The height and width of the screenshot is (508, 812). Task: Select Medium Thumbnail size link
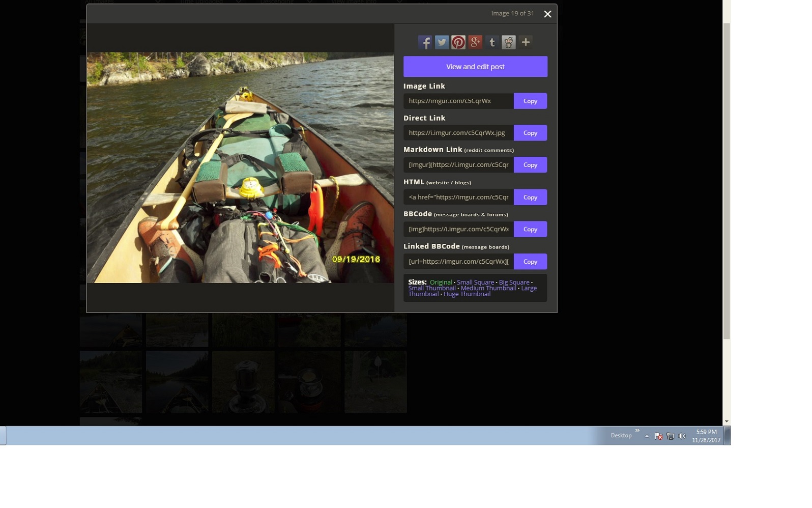point(488,288)
